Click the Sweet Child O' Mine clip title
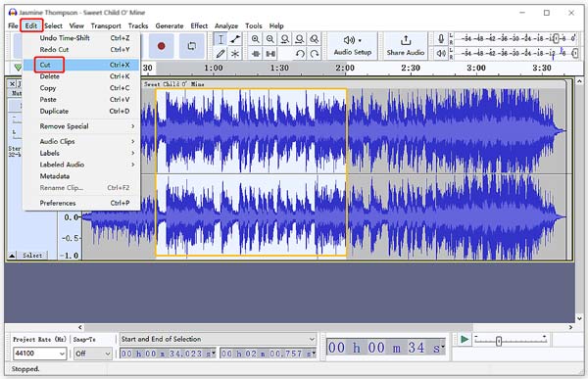This screenshot has height=379, width=588. [x=174, y=84]
